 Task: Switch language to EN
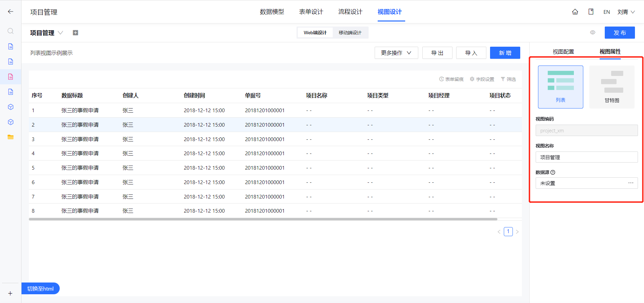click(x=606, y=12)
